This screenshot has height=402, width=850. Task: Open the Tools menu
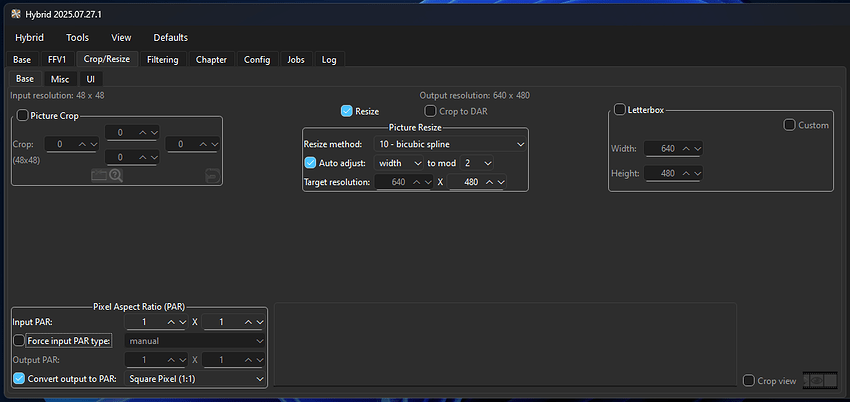77,38
